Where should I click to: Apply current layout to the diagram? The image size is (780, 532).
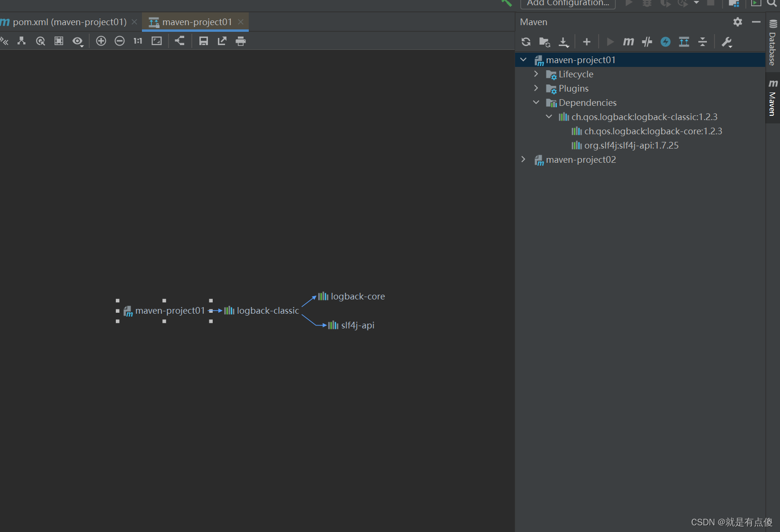coord(179,41)
